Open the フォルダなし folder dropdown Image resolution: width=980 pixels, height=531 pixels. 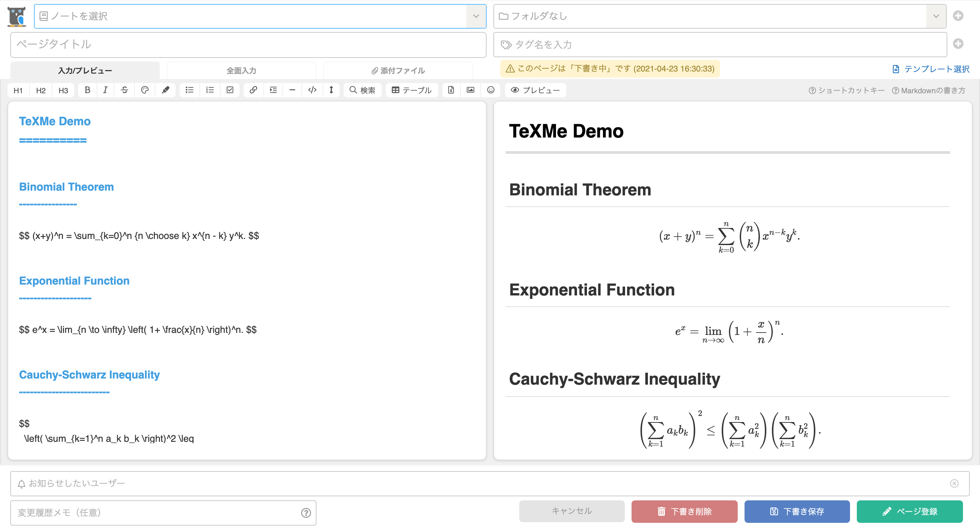coord(935,16)
